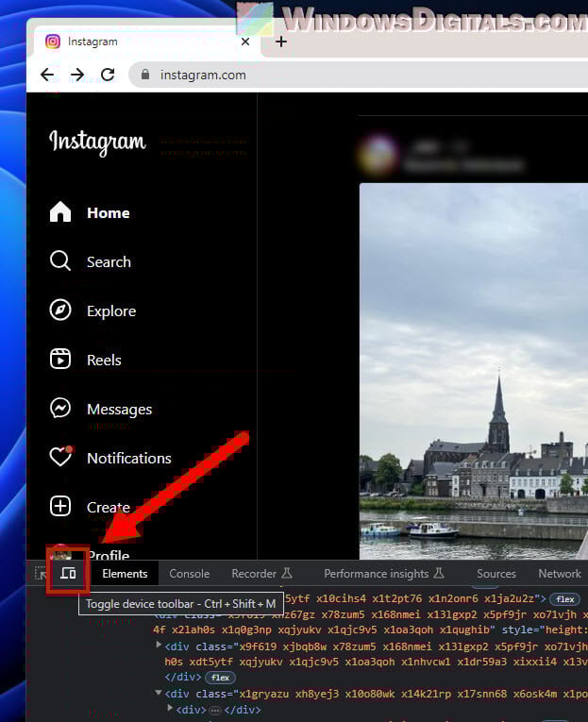Viewport: 588px width, 722px height.
Task: Click the Messages link text
Action: pos(119,410)
